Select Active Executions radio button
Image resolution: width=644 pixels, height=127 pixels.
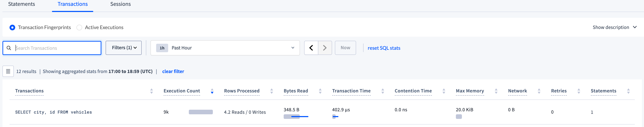point(79,28)
